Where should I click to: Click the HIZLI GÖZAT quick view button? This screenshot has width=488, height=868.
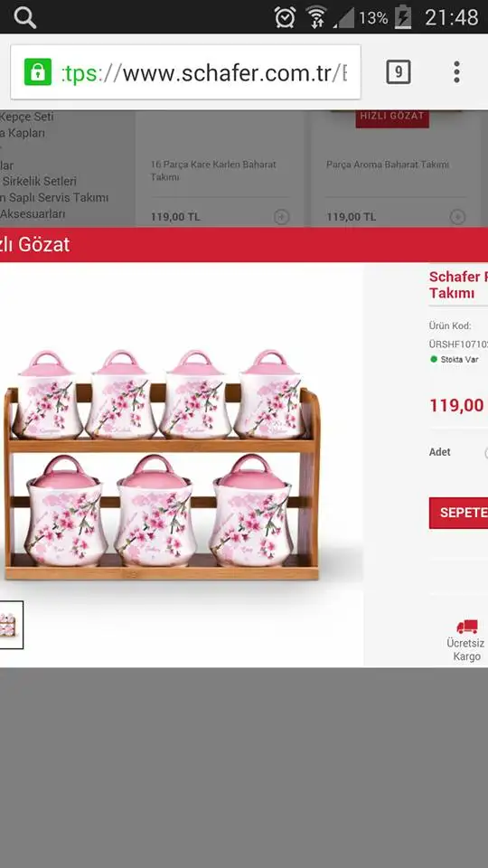coord(392,118)
